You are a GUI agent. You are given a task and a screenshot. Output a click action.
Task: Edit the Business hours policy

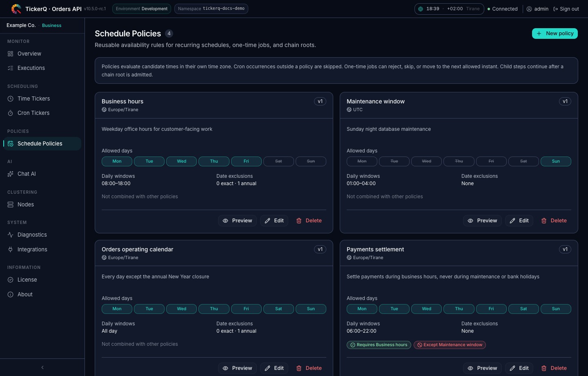point(274,221)
